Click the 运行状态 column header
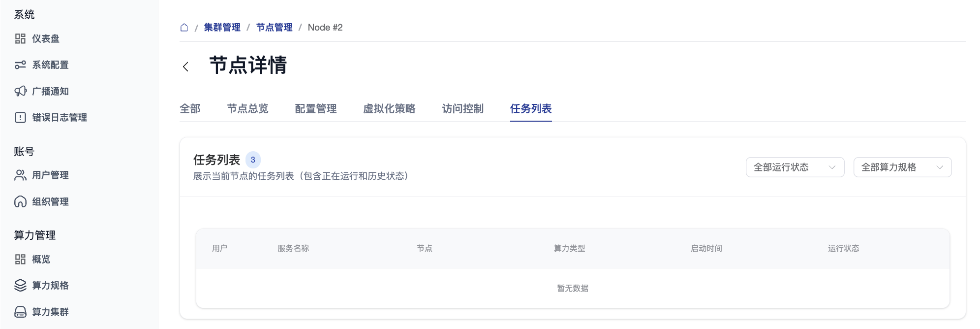Screen dimensions: 980x329 pos(843,248)
